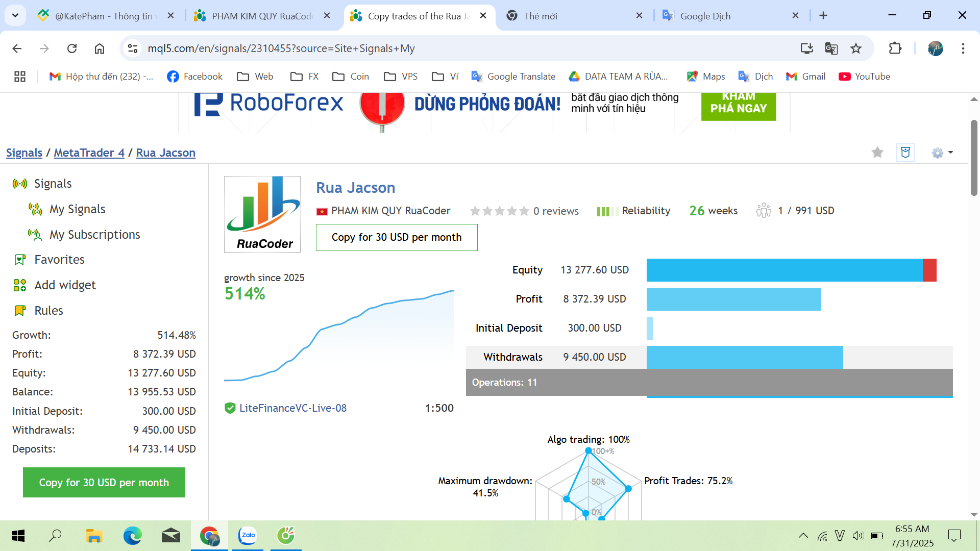Open LiteFinanceVC-Live-08 broker link
This screenshot has height=551, width=980.
pyautogui.click(x=293, y=408)
